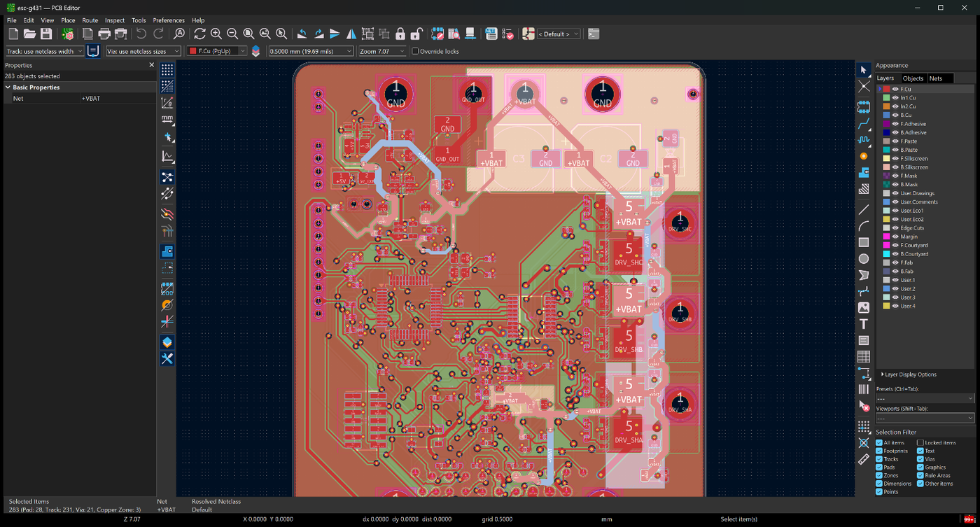This screenshot has width=980, height=527.
Task: Enable the Override locks checkbox
Action: (x=415, y=51)
